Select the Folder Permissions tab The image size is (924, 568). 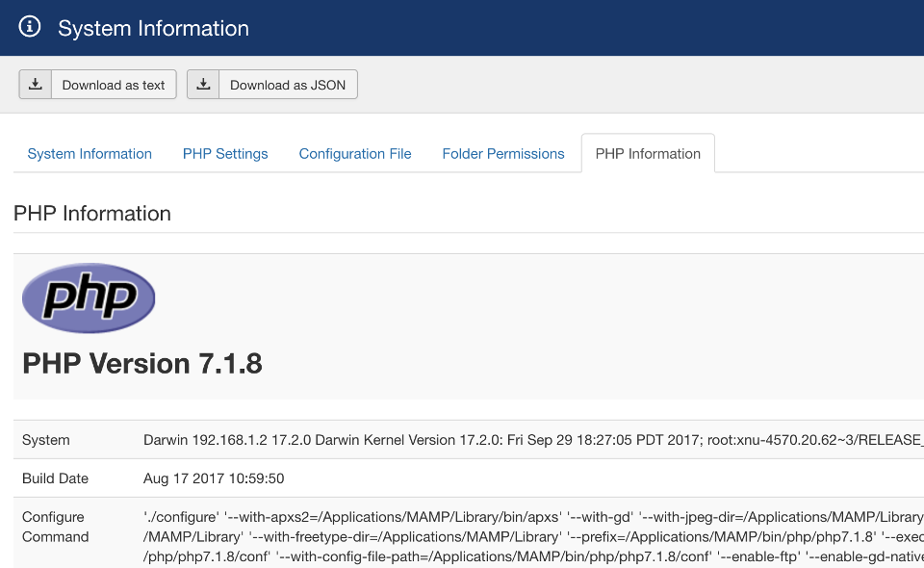[503, 154]
